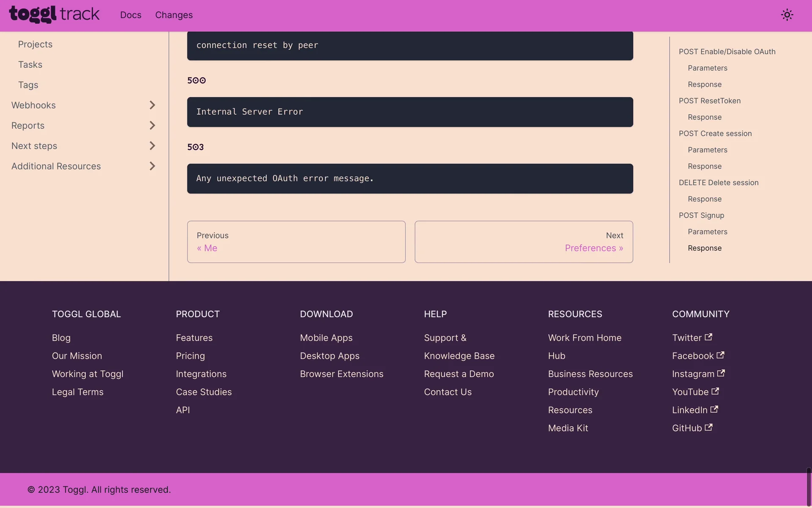This screenshot has width=812, height=508.
Task: Expand the Reports sidebar chevron
Action: 152,125
